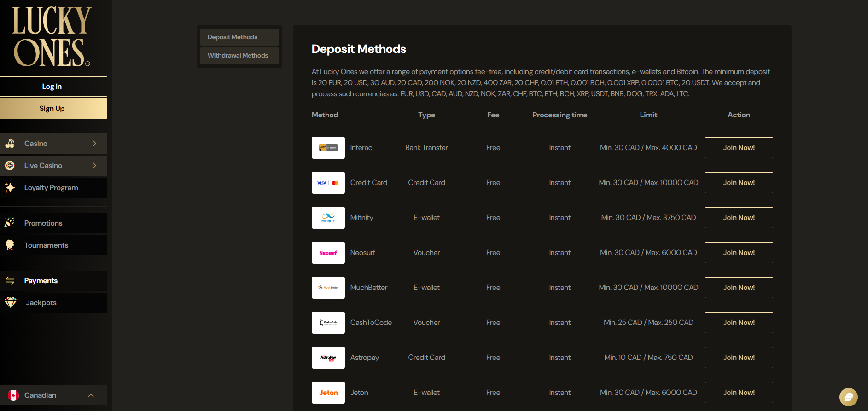
Task: Click the AstroPay payment logo
Action: 328,358
